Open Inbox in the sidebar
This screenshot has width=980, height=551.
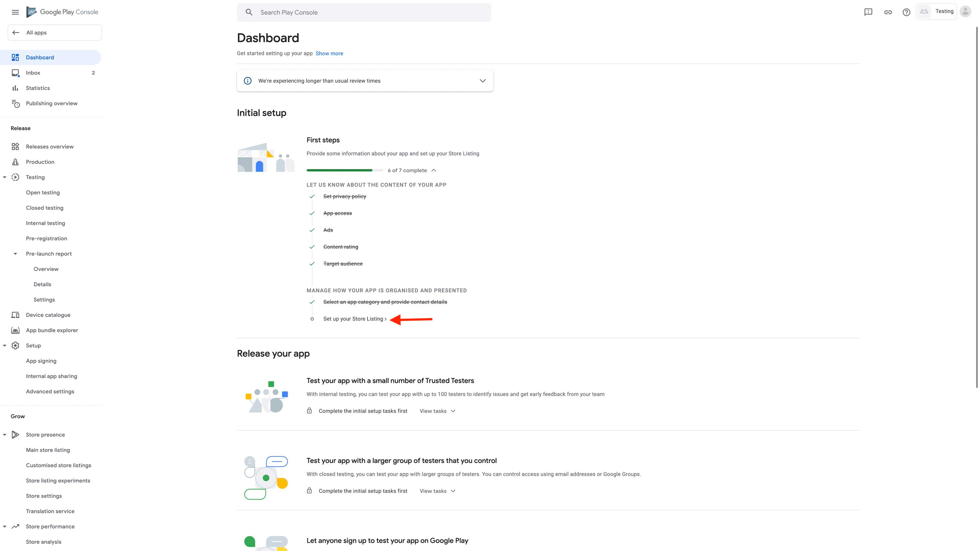tap(33, 73)
